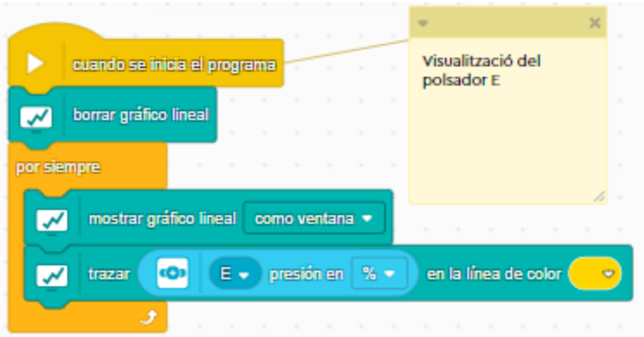Click the graph icon on the trazar block

coord(52,274)
